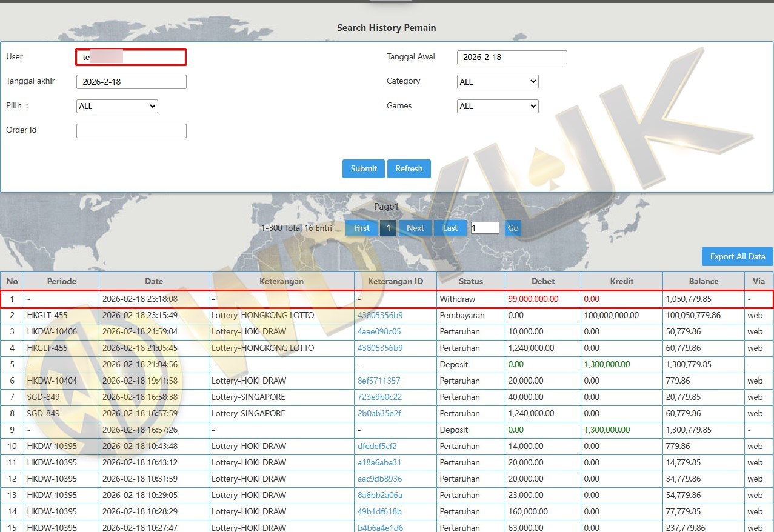Screen dimensions: 774x532
Task: Open the Pilih dropdown
Action: coord(117,106)
